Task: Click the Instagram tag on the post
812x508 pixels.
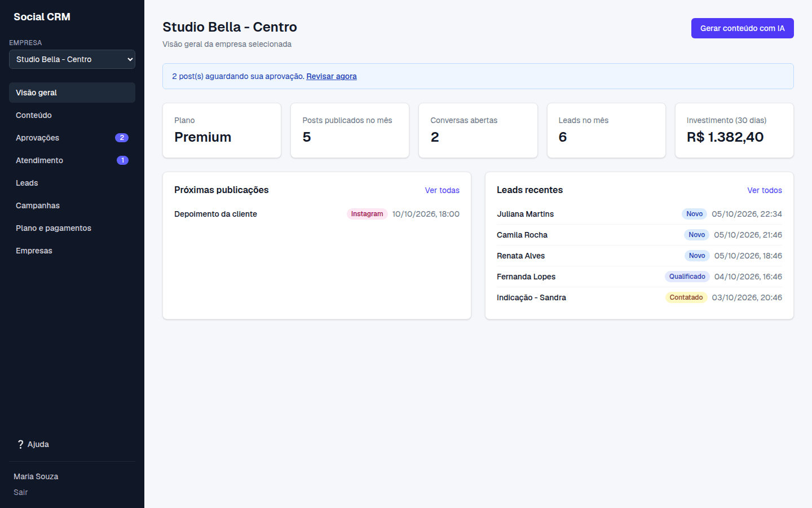Action: point(367,214)
